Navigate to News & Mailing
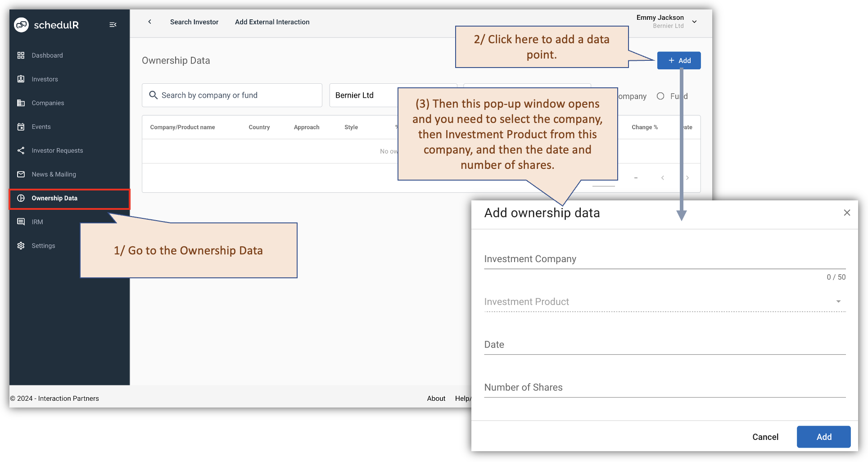868x462 pixels. (x=54, y=174)
